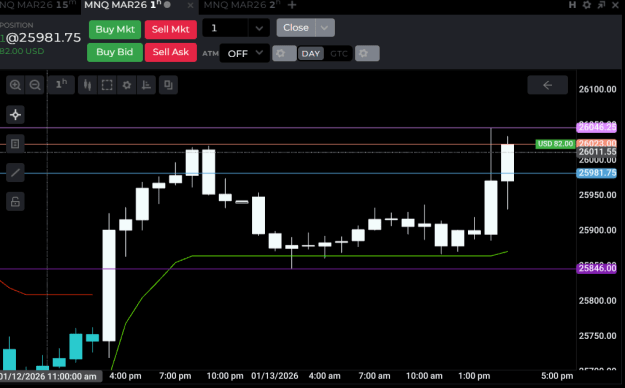Open the 1h timeframe selector

[61, 85]
